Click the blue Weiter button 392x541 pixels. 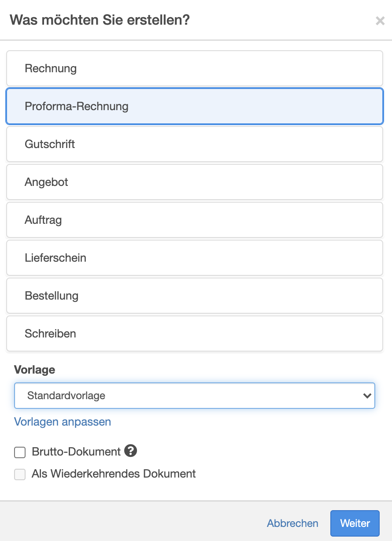click(355, 523)
